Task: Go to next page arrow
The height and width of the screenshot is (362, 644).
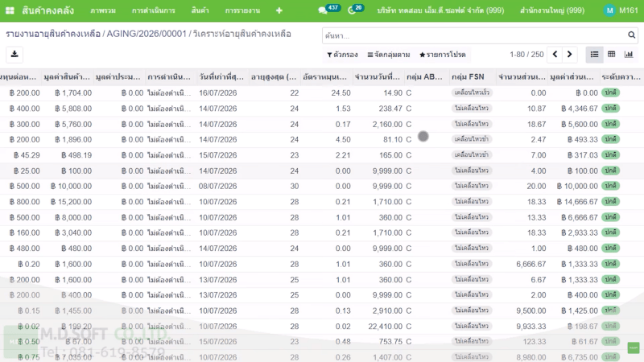Action: pyautogui.click(x=570, y=54)
